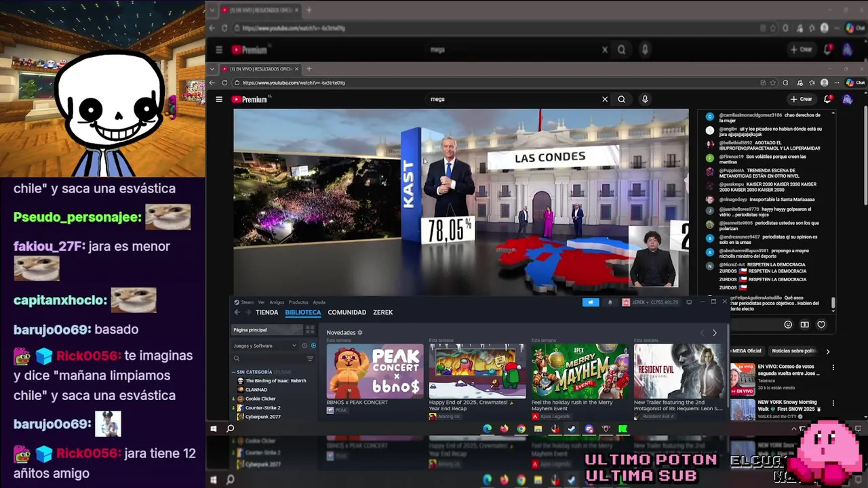This screenshot has width=868, height=488.
Task: Open YouTube guide menu in lower browser window
Action: coord(219,99)
